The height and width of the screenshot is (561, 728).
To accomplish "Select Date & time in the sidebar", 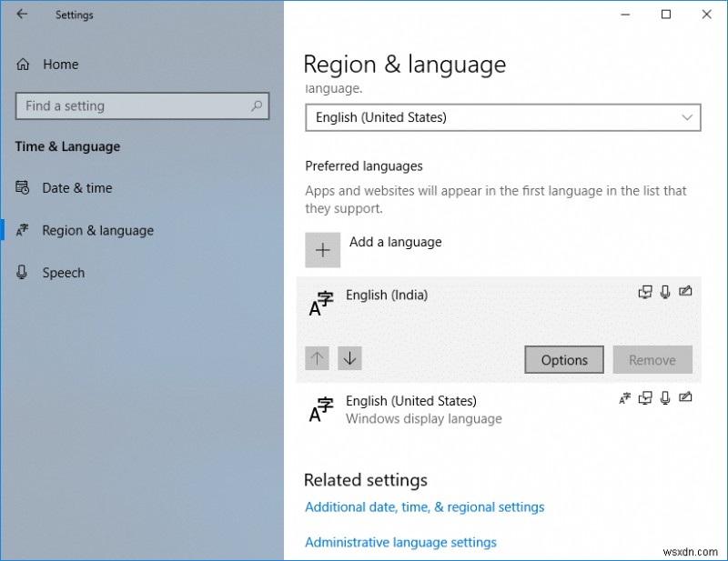I will click(x=73, y=187).
